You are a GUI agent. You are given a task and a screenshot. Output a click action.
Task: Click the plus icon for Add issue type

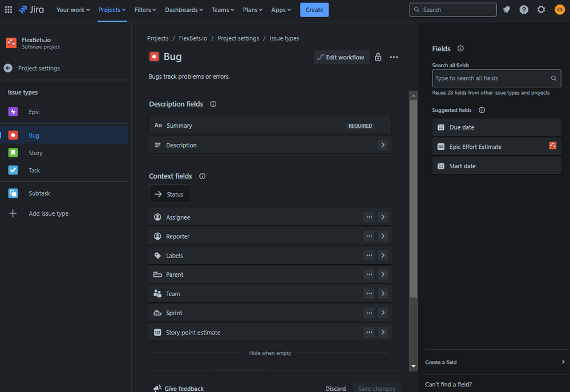[13, 213]
